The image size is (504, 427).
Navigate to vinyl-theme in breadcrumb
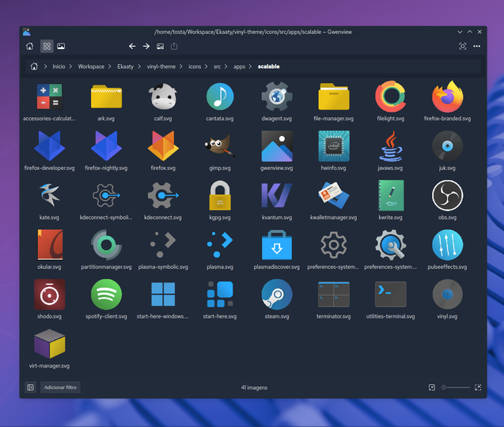tap(161, 66)
